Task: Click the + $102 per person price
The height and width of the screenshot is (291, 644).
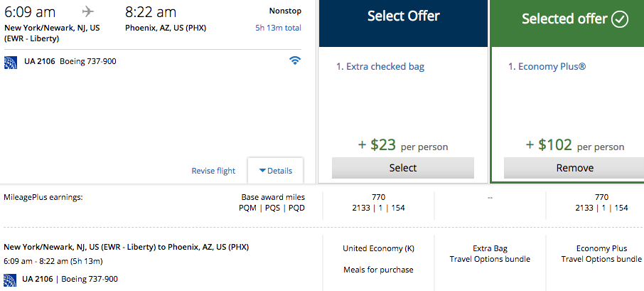Action: point(575,145)
